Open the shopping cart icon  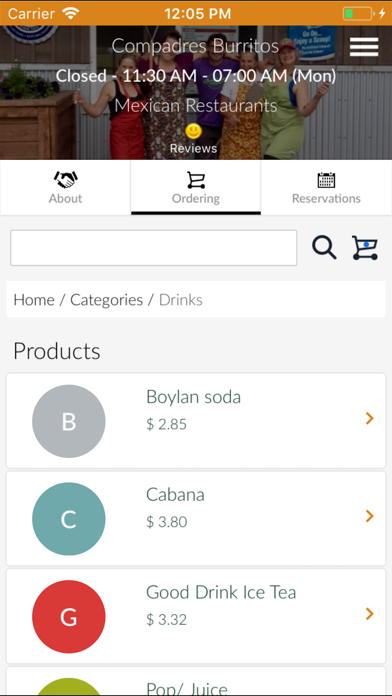click(x=365, y=248)
